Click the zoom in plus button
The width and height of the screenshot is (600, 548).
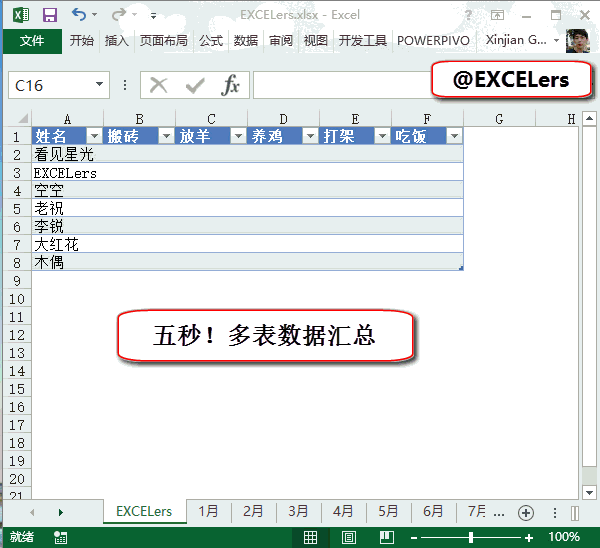point(529,538)
